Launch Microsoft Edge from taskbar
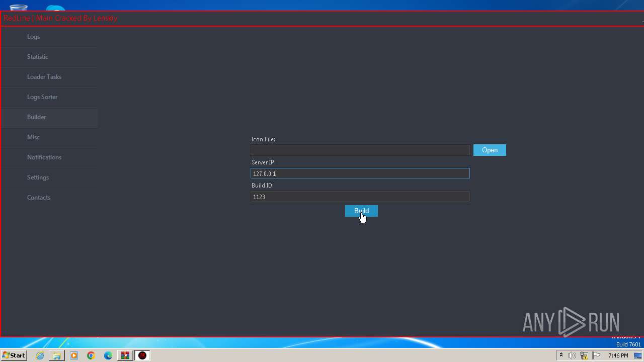The image size is (644, 362). 108,355
